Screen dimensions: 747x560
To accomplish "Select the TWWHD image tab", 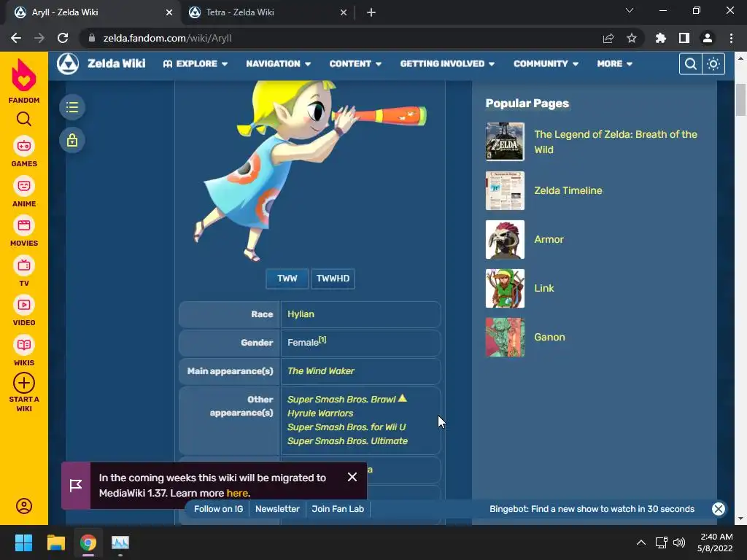I will (x=333, y=279).
